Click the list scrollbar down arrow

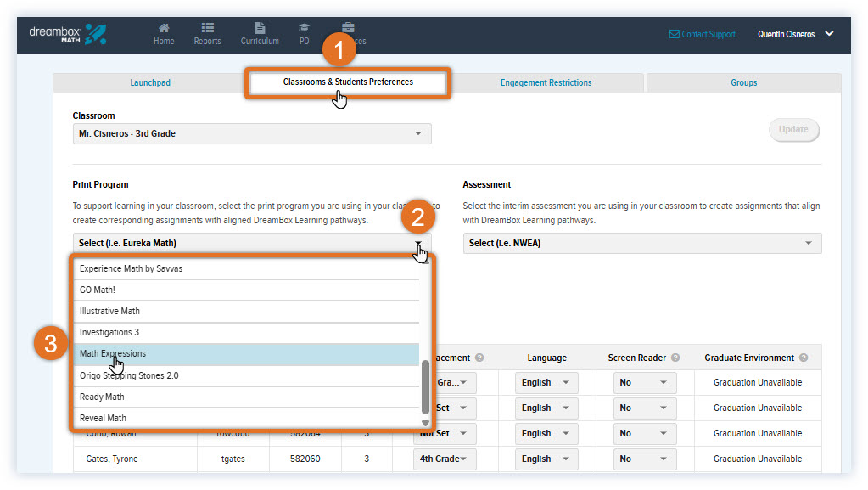[x=425, y=423]
